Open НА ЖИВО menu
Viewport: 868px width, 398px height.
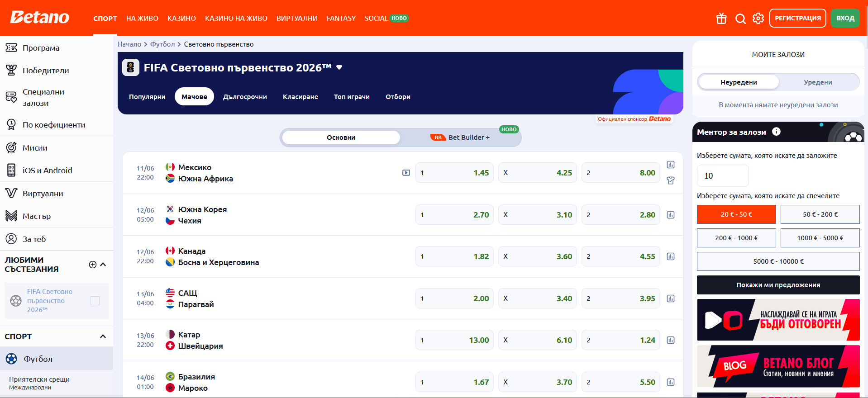pos(142,19)
